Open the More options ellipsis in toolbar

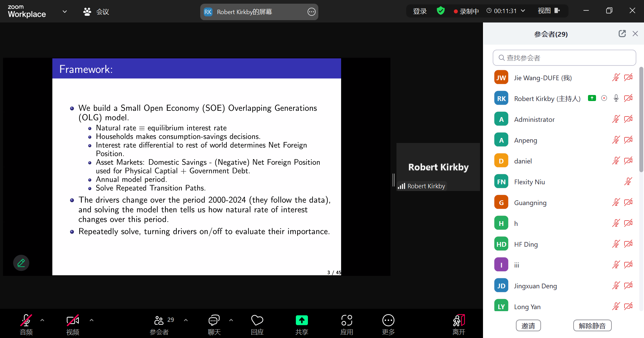click(x=388, y=321)
